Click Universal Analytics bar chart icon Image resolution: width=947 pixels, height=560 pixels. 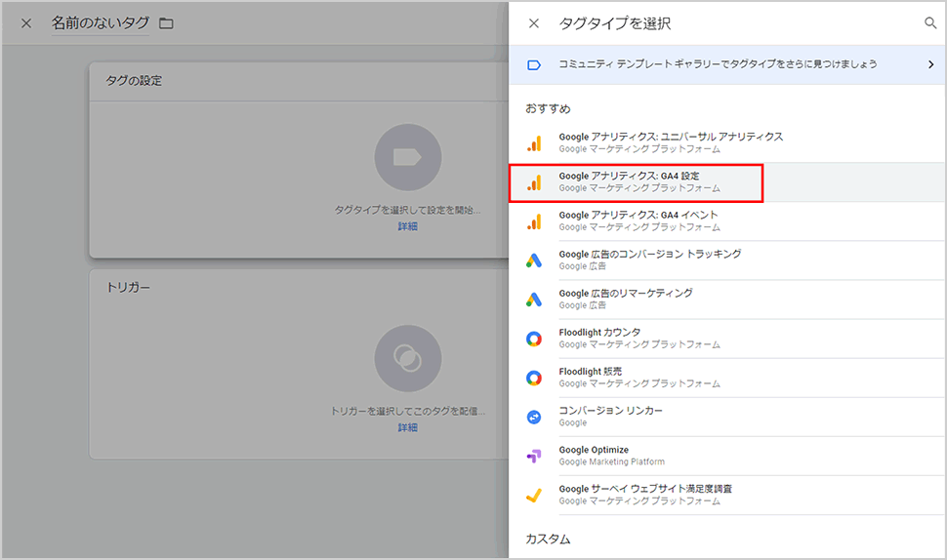tap(534, 143)
